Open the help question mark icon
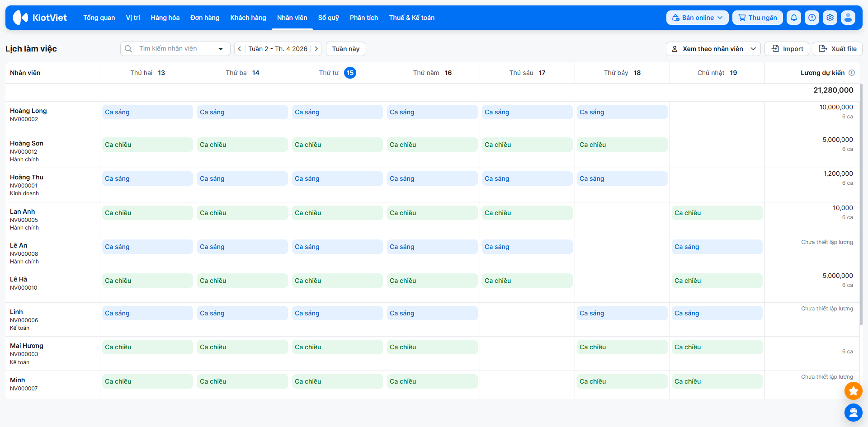This screenshot has height=427, width=868. 812,18
